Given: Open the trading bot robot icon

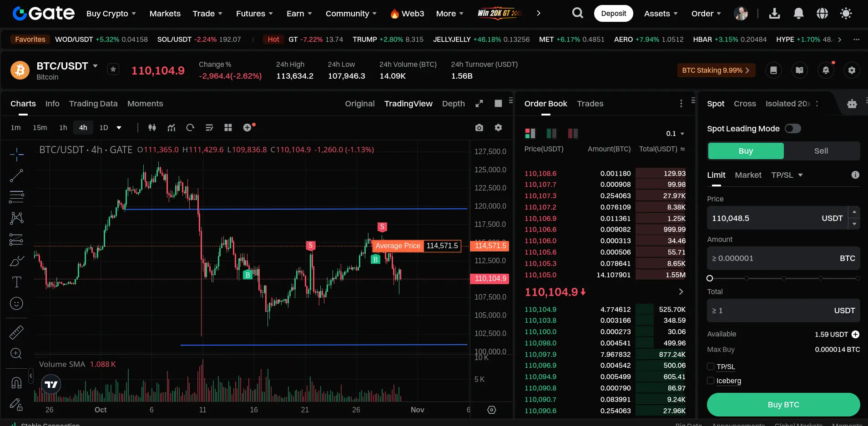Looking at the screenshot, I should 852,104.
